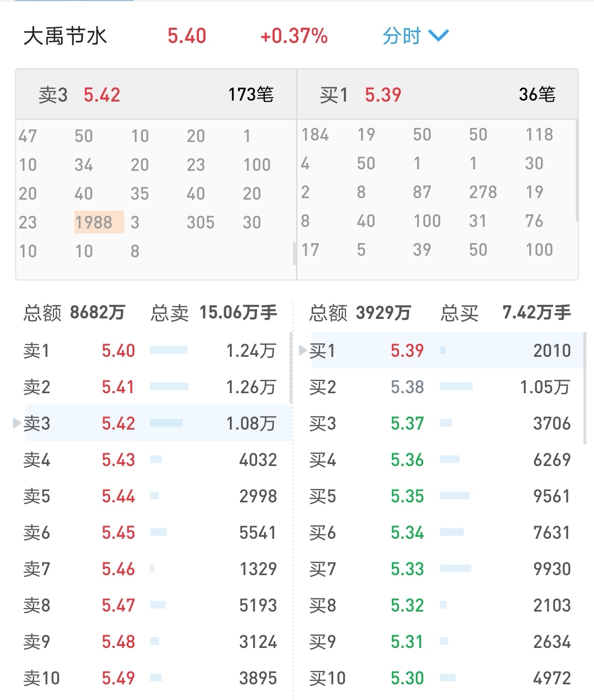The height and width of the screenshot is (700, 594).
Task: Click the 1.24万 volume at 卖1
Action: [x=251, y=351]
